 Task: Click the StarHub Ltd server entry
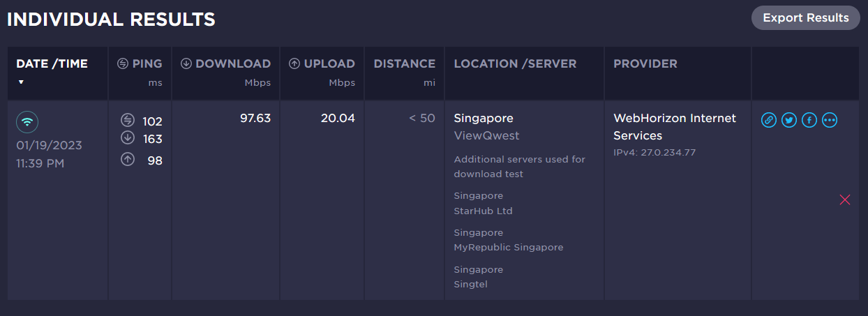[x=483, y=210]
